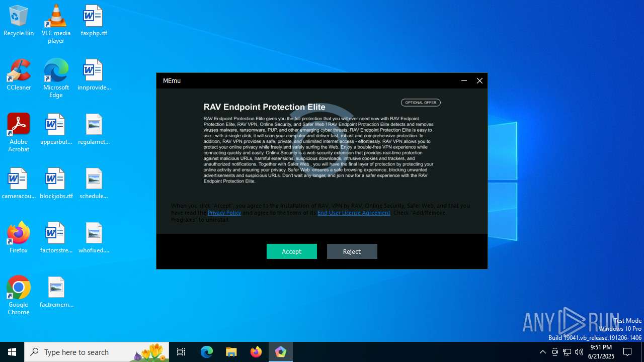Open the network status tray icon
Image resolution: width=644 pixels, height=362 pixels.
click(567, 352)
